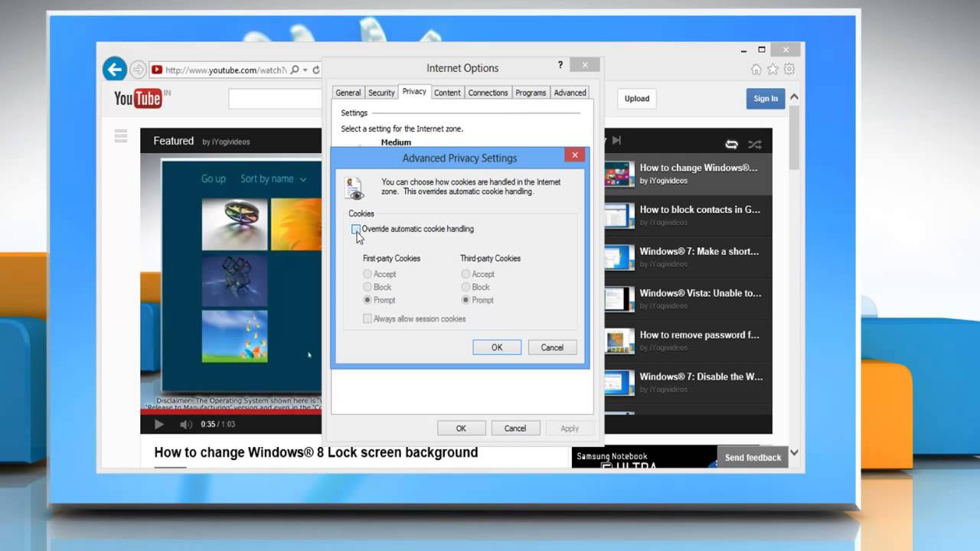Click the Apply button in Internet Options

click(x=570, y=429)
